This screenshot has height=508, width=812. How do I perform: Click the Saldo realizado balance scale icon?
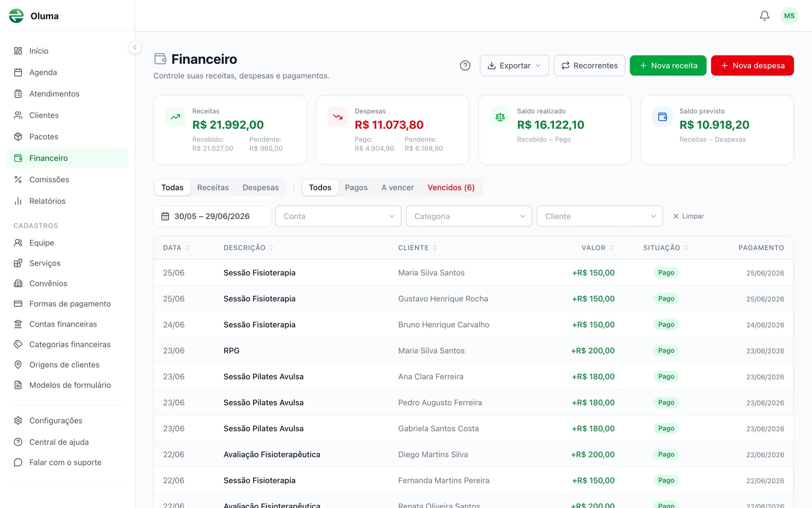(x=500, y=117)
